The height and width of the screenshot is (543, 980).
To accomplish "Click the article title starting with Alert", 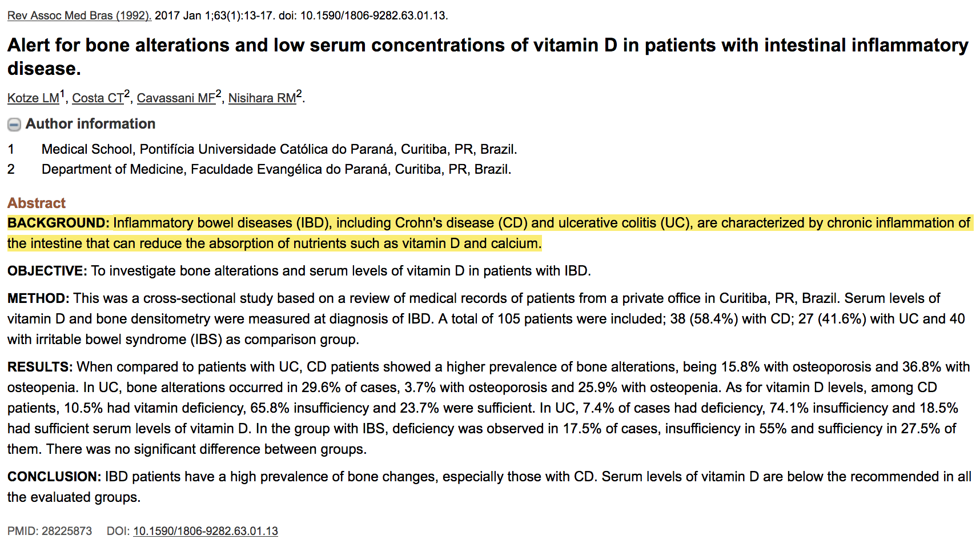I will [x=488, y=57].
